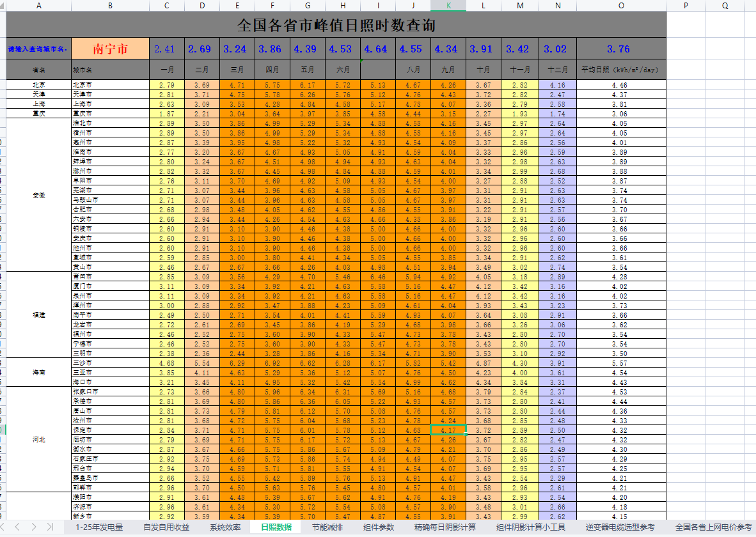The image size is (756, 537).
Task: Select the blue 2.69 February result cell
Action: coord(202,49)
